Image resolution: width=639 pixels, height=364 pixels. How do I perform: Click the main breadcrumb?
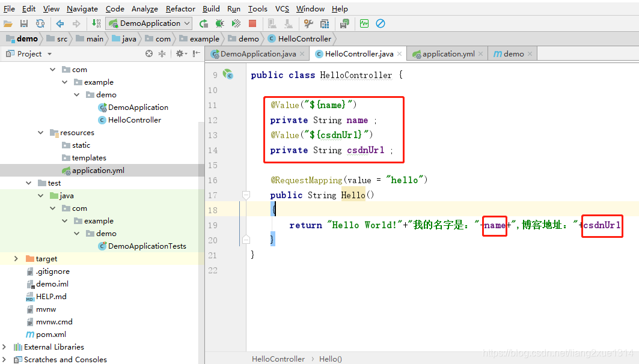click(90, 38)
